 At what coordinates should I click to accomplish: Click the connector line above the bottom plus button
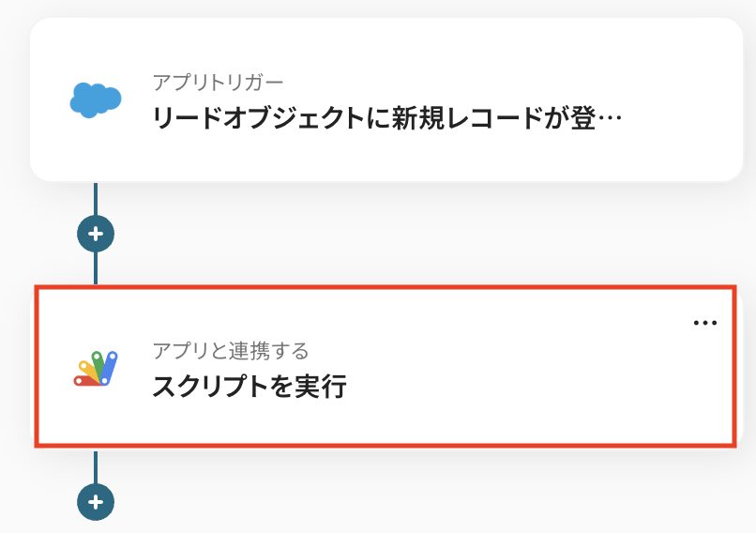coord(96,466)
